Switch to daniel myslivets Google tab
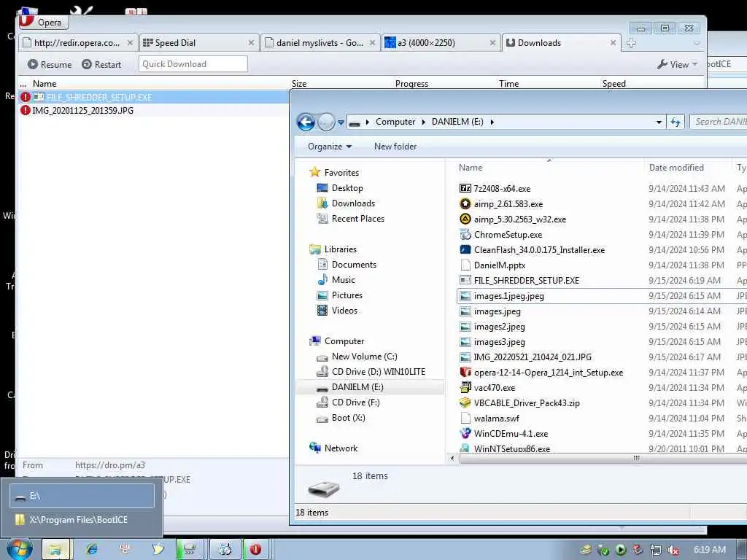Viewport: 747px width, 560px height. click(x=320, y=43)
